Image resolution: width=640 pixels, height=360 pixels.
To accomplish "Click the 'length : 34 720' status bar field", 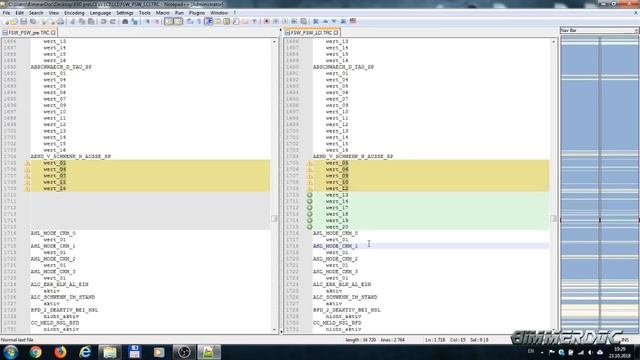I will [361, 340].
